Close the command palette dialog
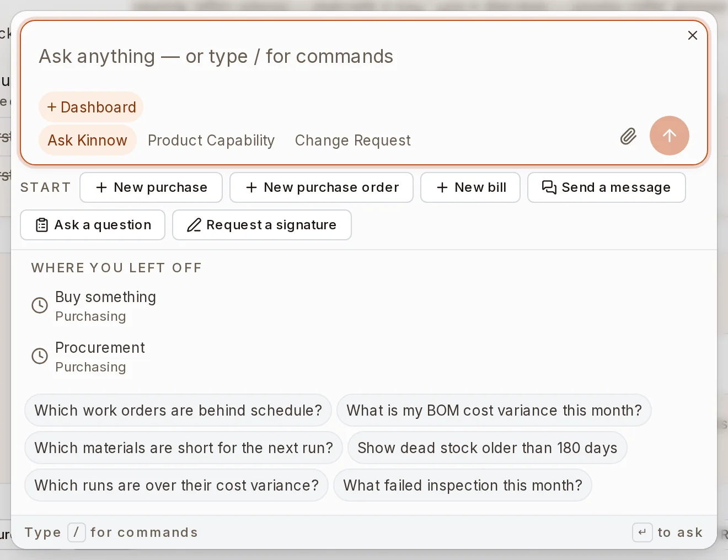This screenshot has width=728, height=560. click(693, 35)
